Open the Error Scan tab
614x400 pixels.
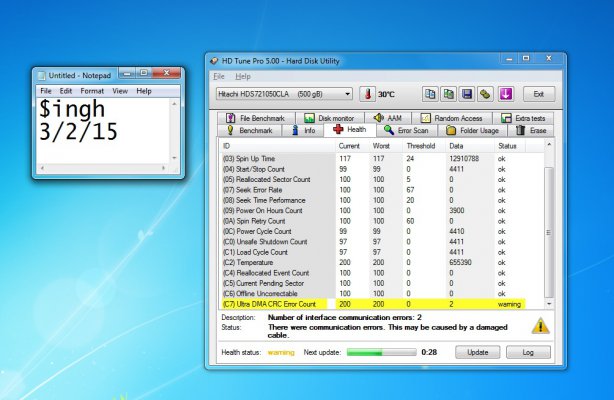pyautogui.click(x=406, y=130)
